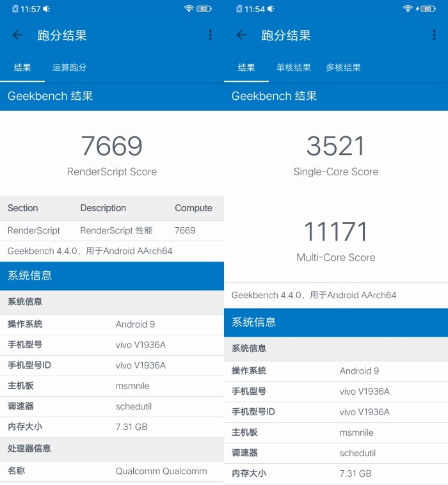Tap Wi-Fi icon in right status bar
The image size is (448, 485).
click(x=408, y=9)
